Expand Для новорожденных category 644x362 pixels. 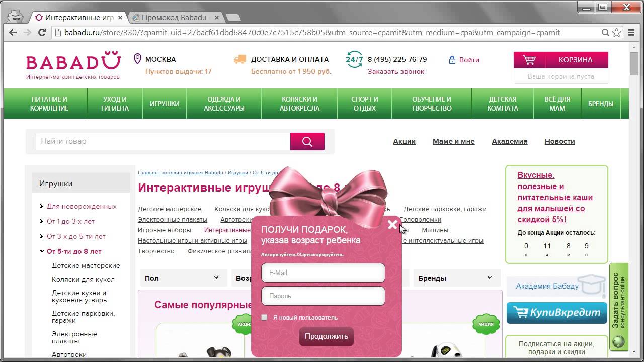coord(42,206)
